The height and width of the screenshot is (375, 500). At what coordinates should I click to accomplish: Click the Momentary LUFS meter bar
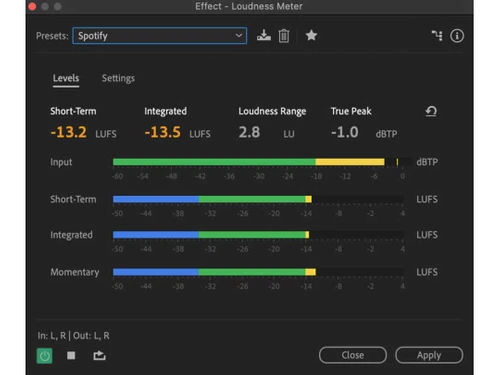258,272
